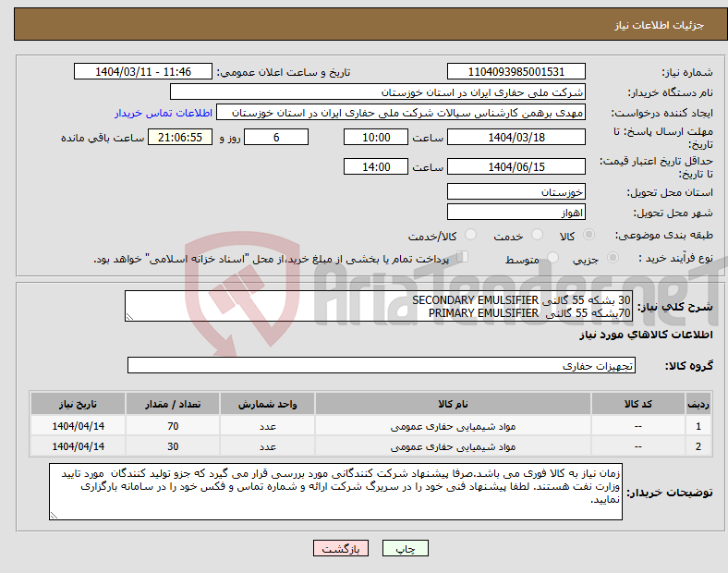Click the delivery city اهواز field
The width and height of the screenshot is (728, 573).
click(516, 213)
